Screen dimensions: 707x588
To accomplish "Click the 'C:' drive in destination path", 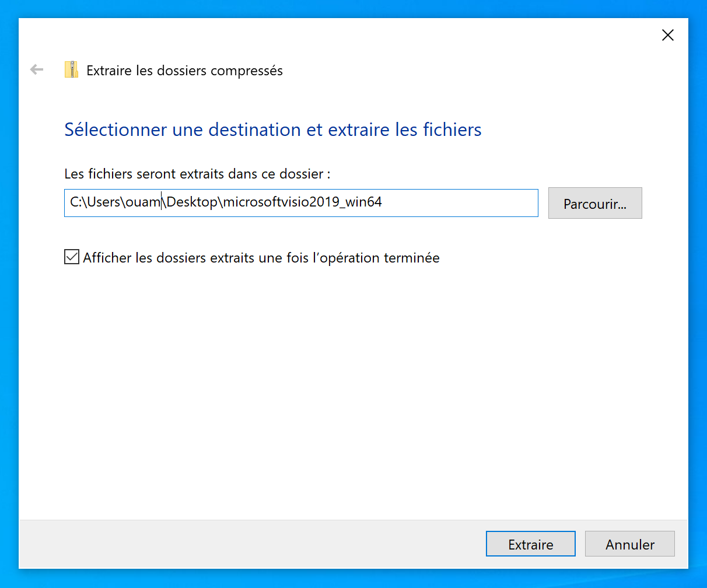I will coord(75,202).
